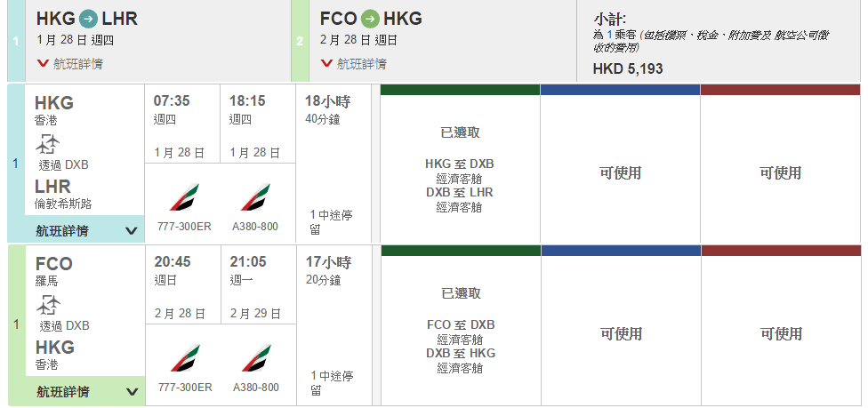Open the FCO to HKG segment tab
868x408 pixels.
[436, 40]
